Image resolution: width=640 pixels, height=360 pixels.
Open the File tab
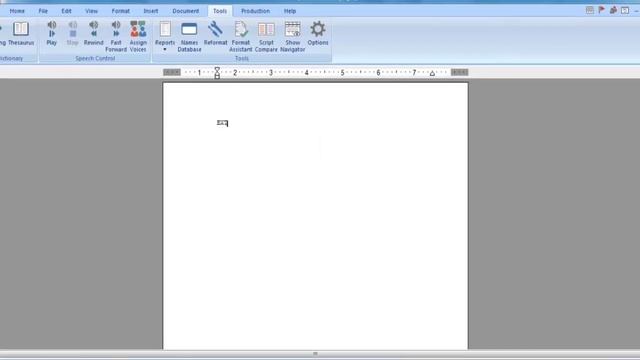click(x=43, y=11)
